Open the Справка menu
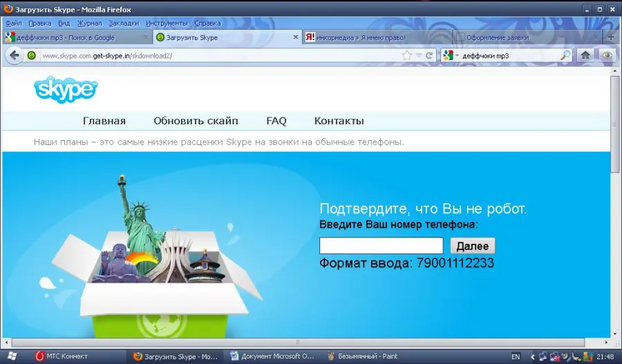The height and width of the screenshot is (364, 622). click(207, 23)
